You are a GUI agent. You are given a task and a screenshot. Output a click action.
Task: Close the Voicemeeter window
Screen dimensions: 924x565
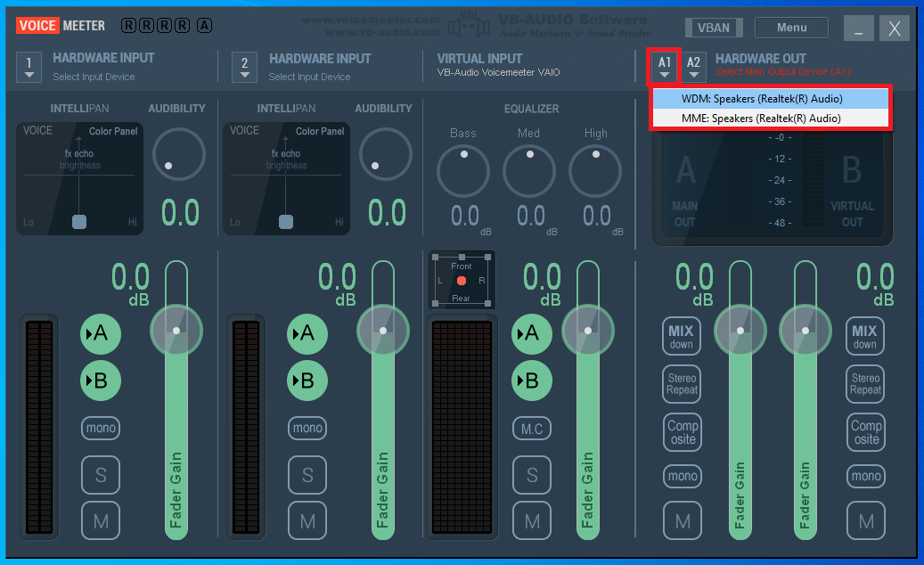click(895, 28)
